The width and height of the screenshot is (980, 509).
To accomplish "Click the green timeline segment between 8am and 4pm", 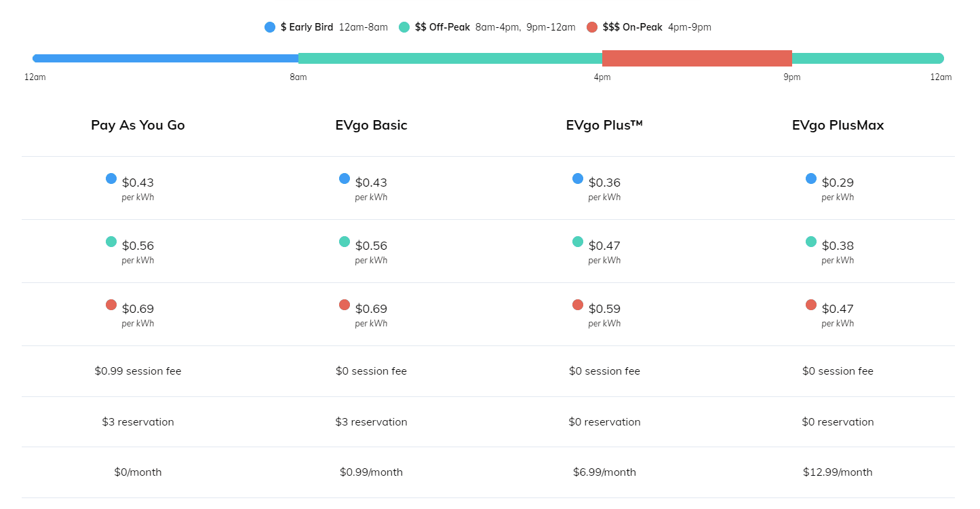I will coord(450,58).
